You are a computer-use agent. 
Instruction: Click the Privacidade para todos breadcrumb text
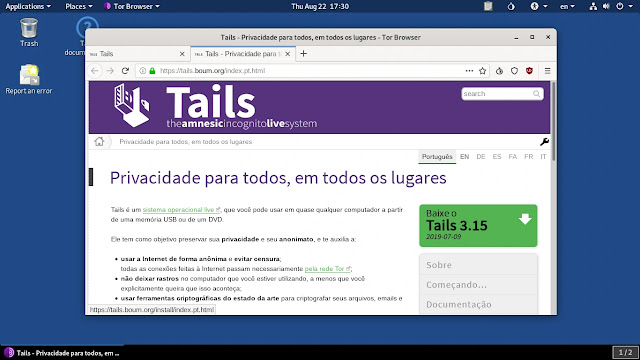186,142
